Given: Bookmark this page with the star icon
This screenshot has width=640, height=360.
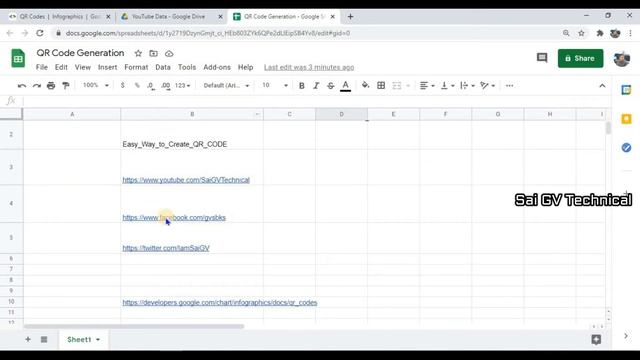Looking at the screenshot, I should pyautogui.click(x=581, y=33).
